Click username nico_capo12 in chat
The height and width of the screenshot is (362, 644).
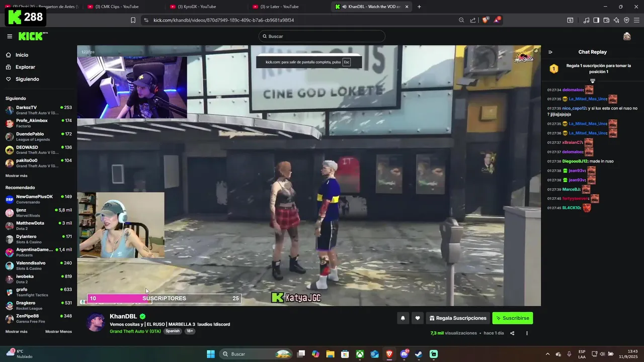tap(574, 108)
